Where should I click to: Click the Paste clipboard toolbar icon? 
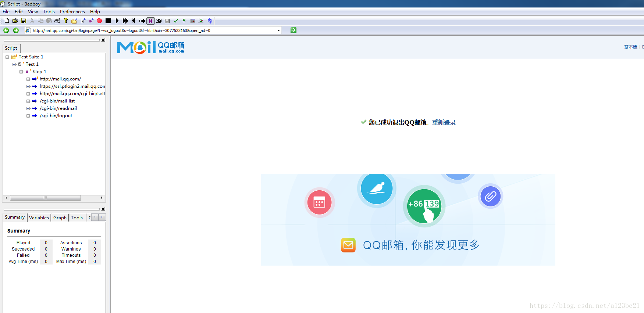click(x=49, y=21)
